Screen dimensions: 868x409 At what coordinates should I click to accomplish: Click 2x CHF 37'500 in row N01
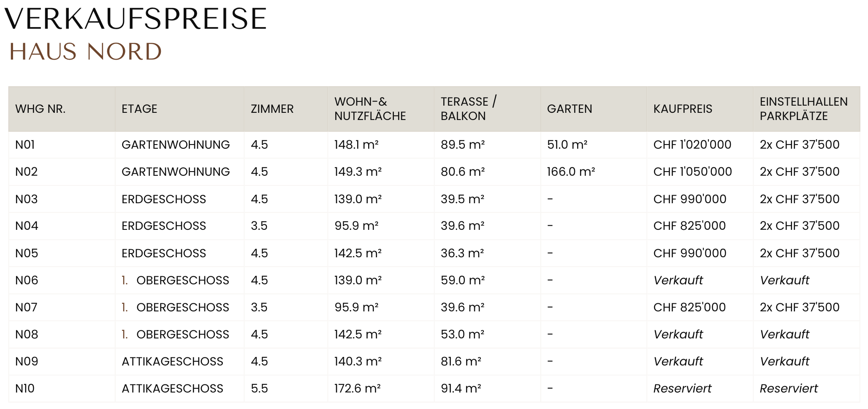(800, 145)
